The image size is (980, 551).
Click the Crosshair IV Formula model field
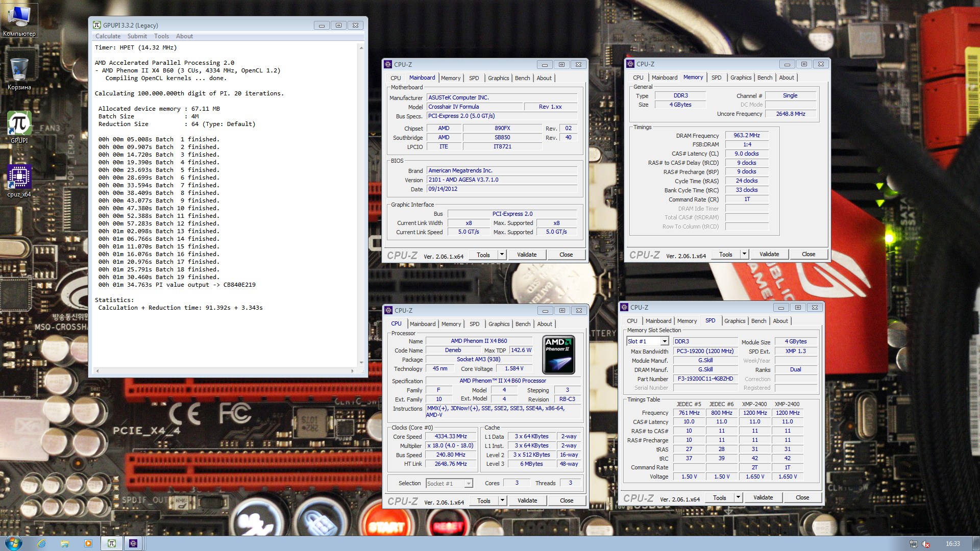pos(475,107)
